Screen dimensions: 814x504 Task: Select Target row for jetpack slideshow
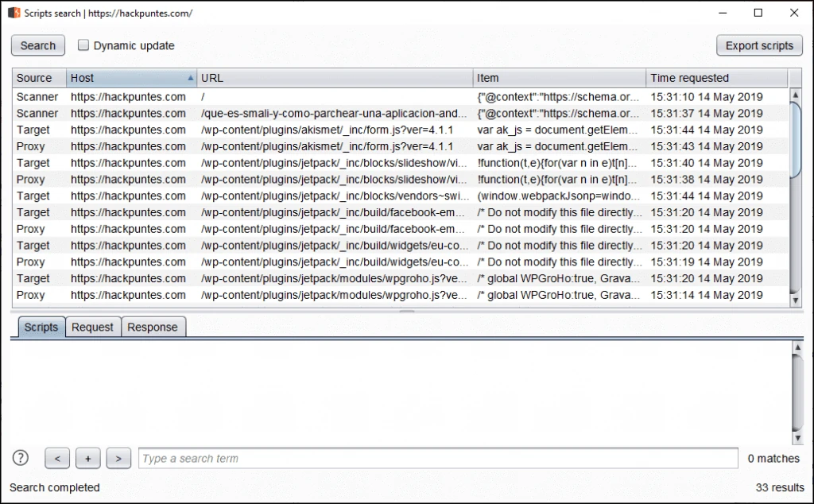click(401, 163)
